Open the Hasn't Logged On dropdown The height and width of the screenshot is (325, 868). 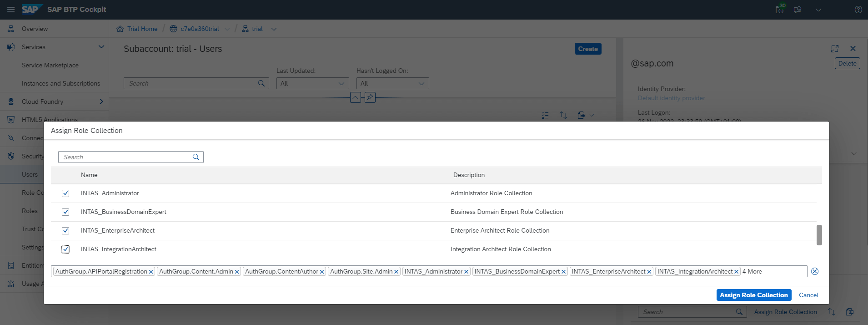click(393, 83)
